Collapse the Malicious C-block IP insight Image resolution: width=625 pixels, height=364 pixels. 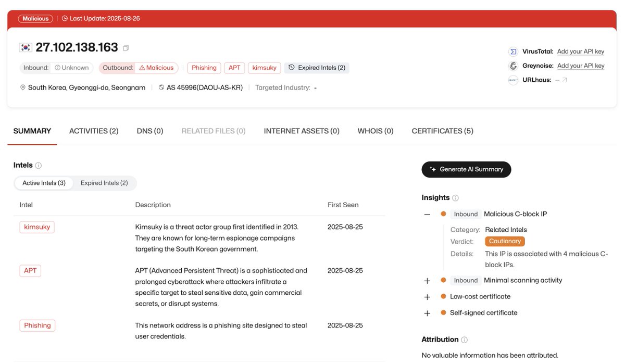tap(427, 214)
